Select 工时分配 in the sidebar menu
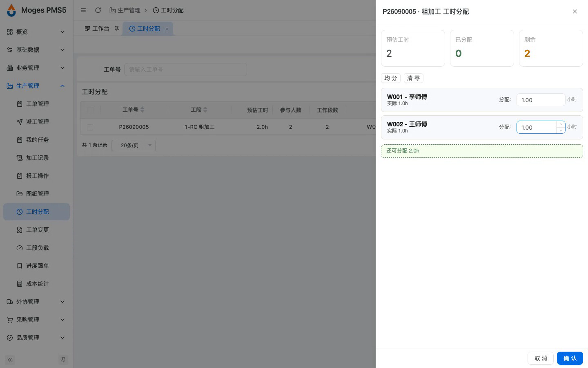588x368 pixels. coord(37,212)
